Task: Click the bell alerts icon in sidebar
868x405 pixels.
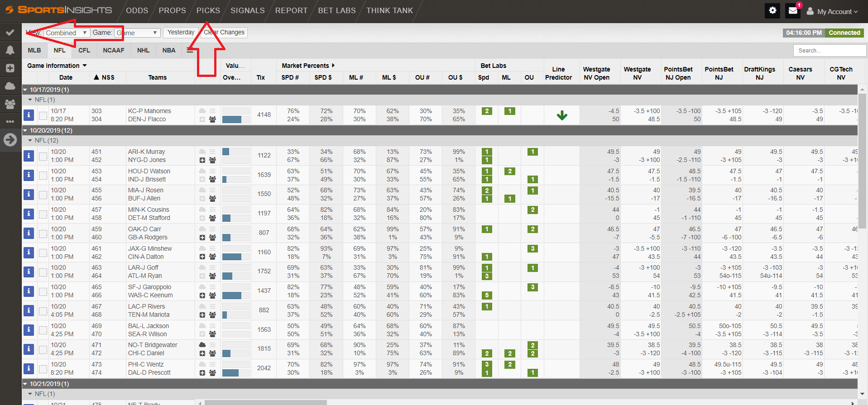Action: tap(10, 50)
